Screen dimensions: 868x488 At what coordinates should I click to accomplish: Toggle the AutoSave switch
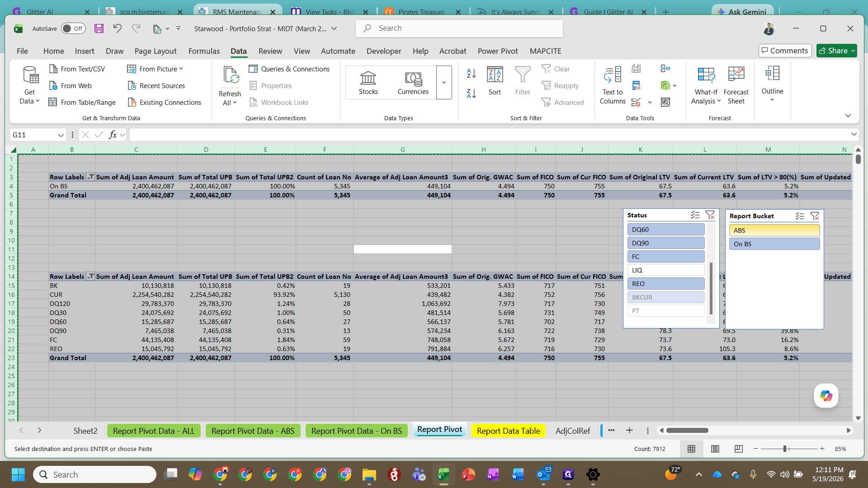tap(73, 28)
